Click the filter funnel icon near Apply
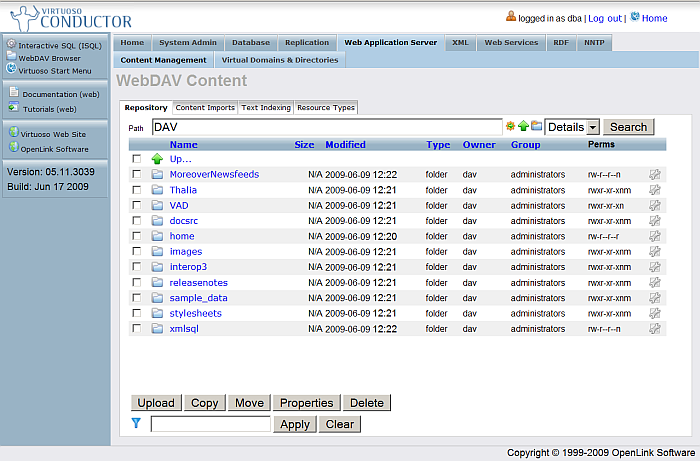 pyautogui.click(x=137, y=424)
